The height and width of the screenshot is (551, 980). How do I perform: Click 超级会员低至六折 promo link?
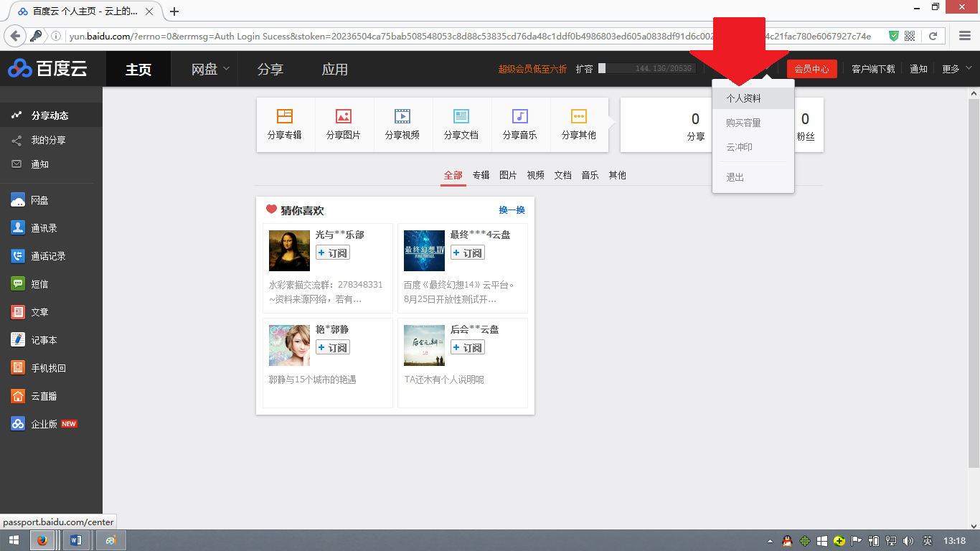[532, 69]
